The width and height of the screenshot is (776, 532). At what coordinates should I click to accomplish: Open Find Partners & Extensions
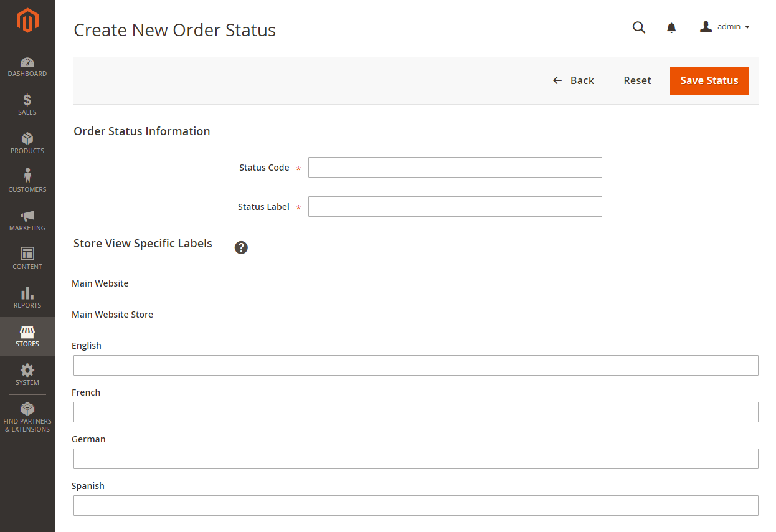tap(27, 417)
